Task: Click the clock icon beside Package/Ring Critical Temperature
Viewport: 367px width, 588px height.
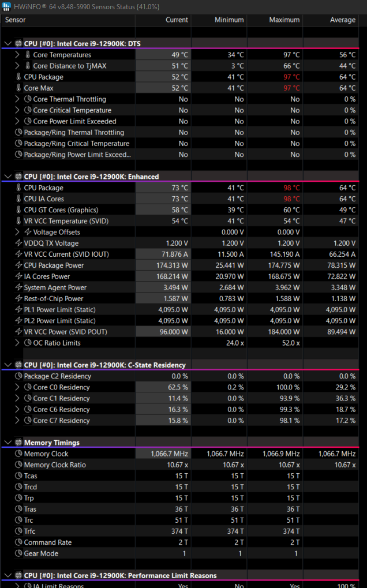Action: pos(18,143)
